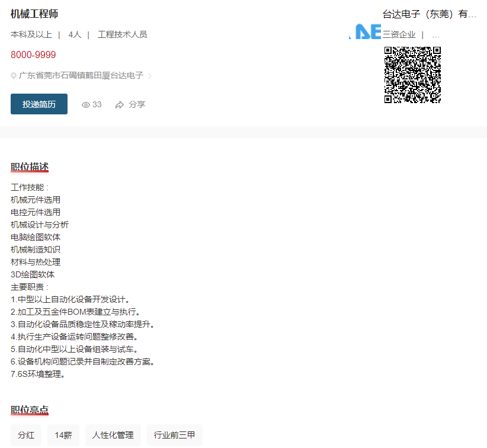Select the 14薪 benefit tag
The height and width of the screenshot is (448, 487).
[63, 435]
